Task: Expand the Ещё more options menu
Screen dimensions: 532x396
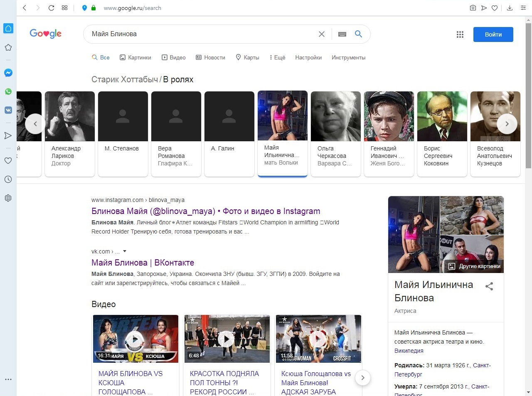Action: pyautogui.click(x=277, y=57)
